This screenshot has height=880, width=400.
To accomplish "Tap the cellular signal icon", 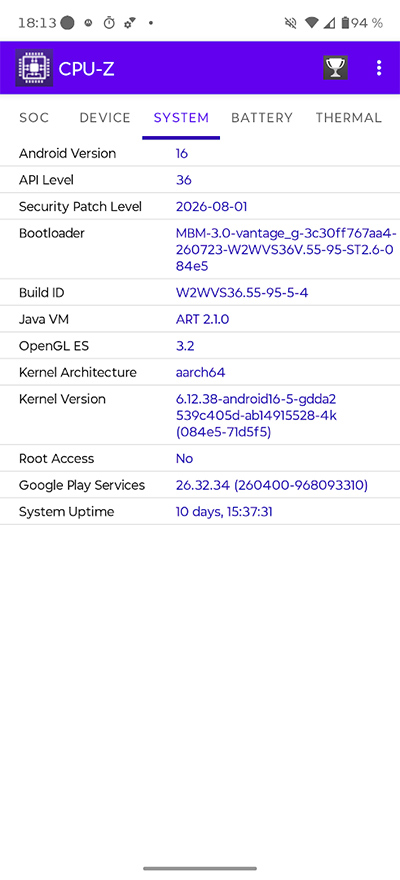I will pyautogui.click(x=330, y=23).
